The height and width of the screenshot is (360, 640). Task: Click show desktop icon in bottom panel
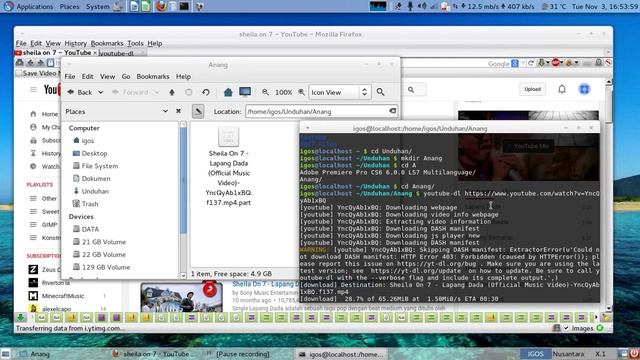5,354
